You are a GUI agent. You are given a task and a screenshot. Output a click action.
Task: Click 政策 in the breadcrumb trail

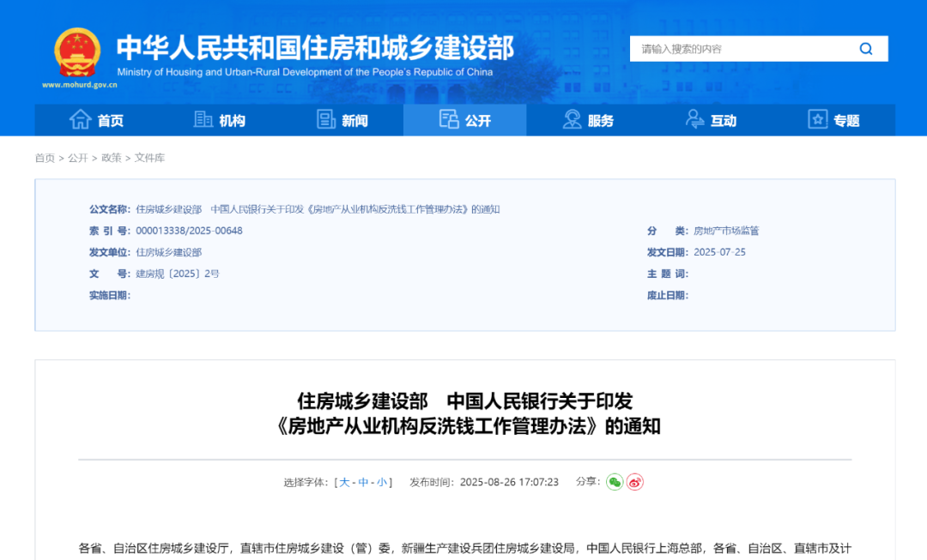tap(111, 158)
